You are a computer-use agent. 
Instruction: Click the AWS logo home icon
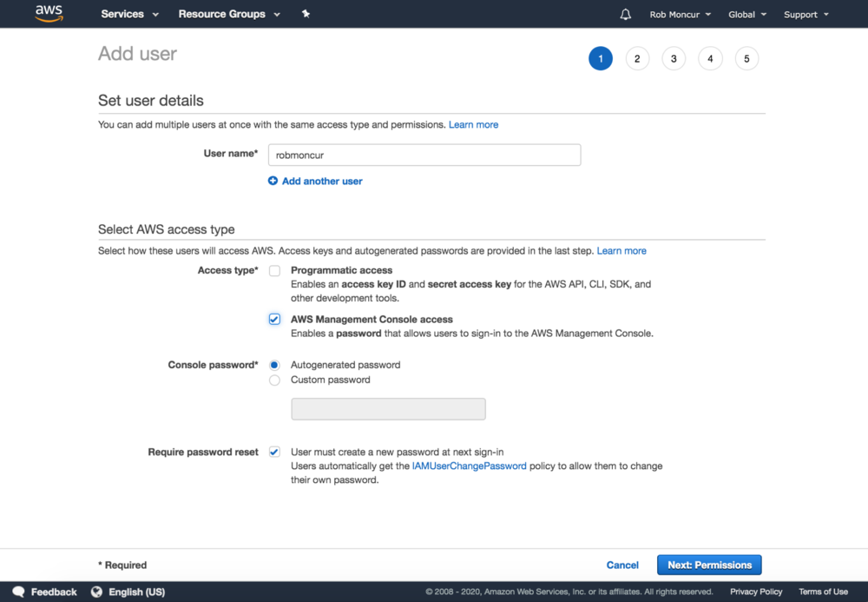click(x=49, y=14)
